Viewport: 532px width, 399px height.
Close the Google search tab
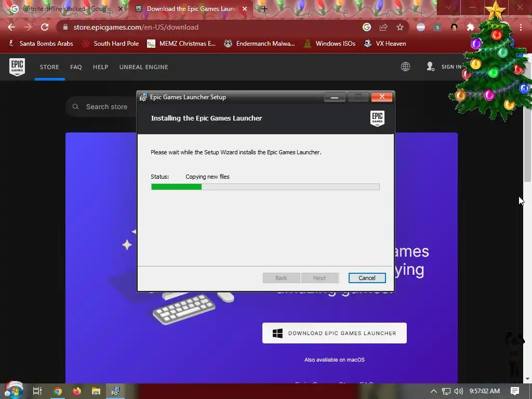pos(121,9)
